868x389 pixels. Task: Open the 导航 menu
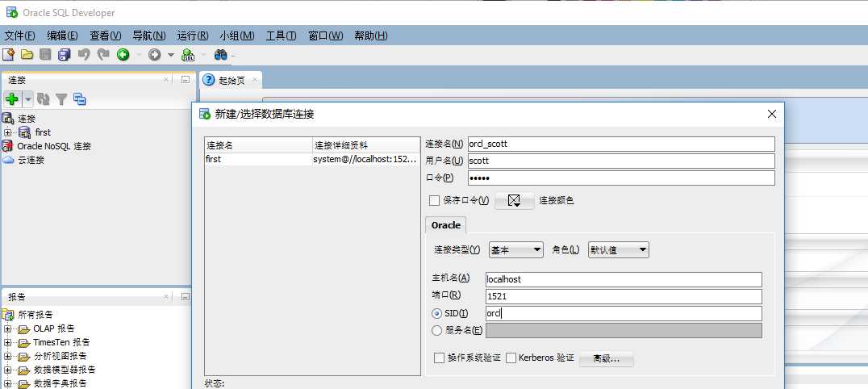(149, 36)
